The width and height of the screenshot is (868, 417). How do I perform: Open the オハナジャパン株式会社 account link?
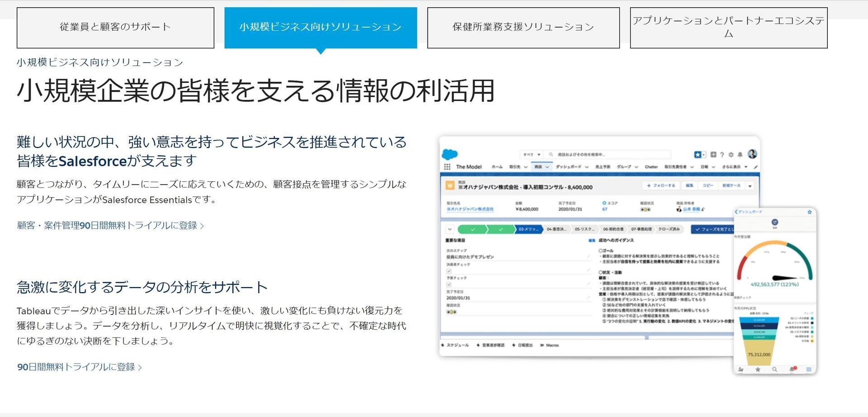tap(470, 209)
